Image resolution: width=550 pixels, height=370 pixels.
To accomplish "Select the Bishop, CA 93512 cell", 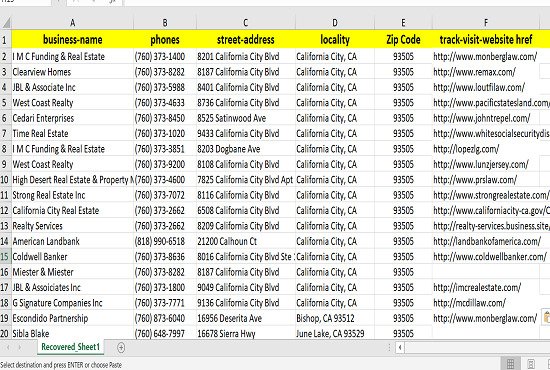I will point(335,318).
